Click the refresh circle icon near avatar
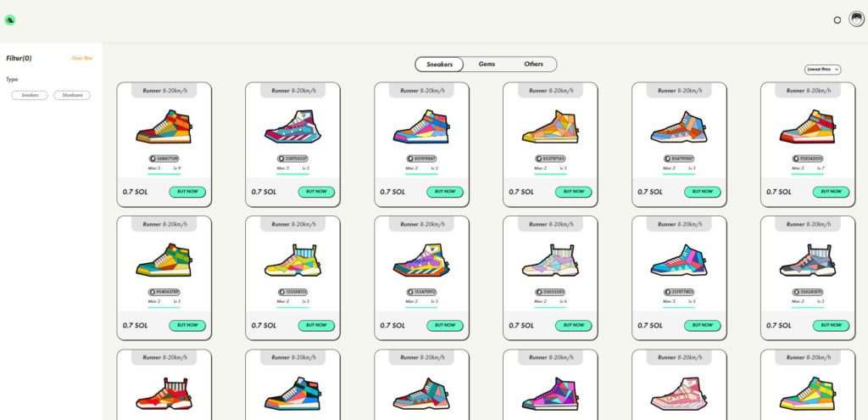 (x=837, y=20)
